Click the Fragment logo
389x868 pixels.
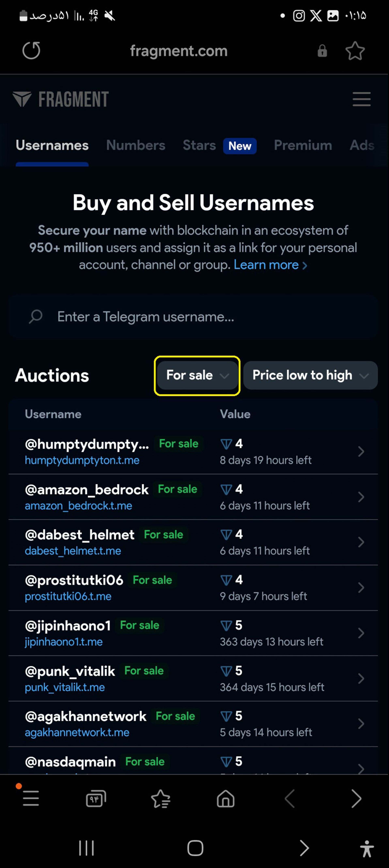[x=61, y=99]
